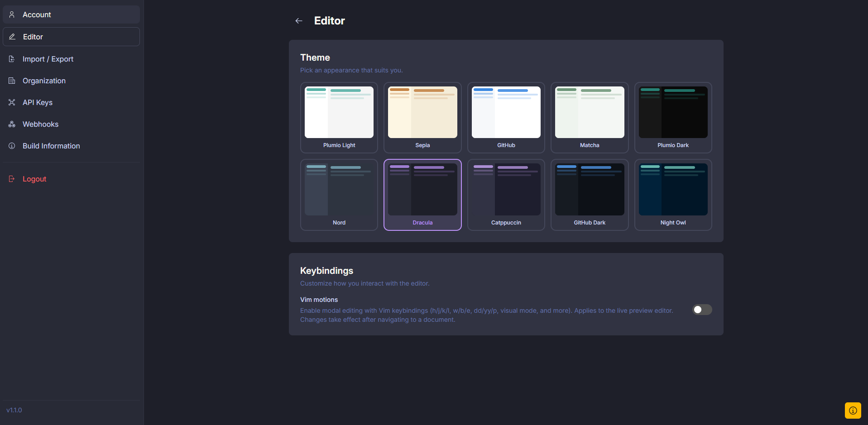Screen dimensions: 868x425
Task: Click the Account person icon
Action: 12,14
